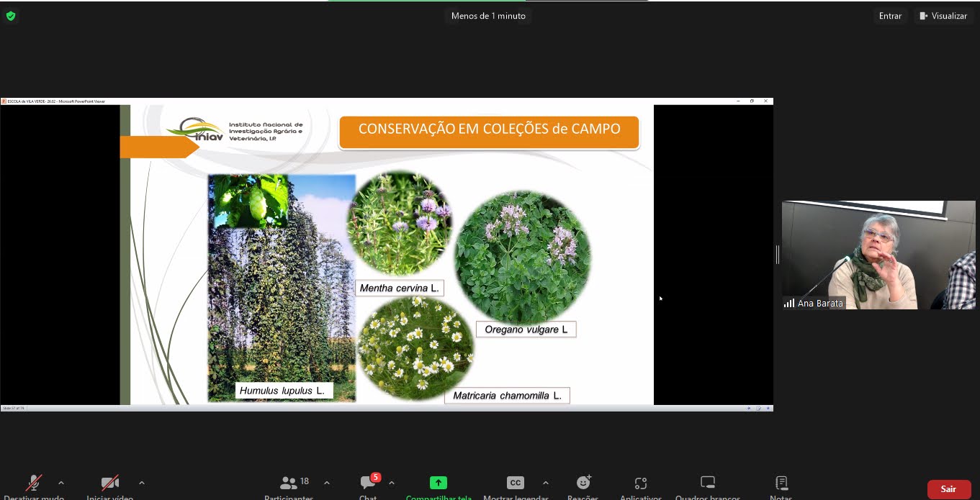Viewport: 980px width, 500px height.
Task: Click the INIAV logo on slide
Action: 195,131
